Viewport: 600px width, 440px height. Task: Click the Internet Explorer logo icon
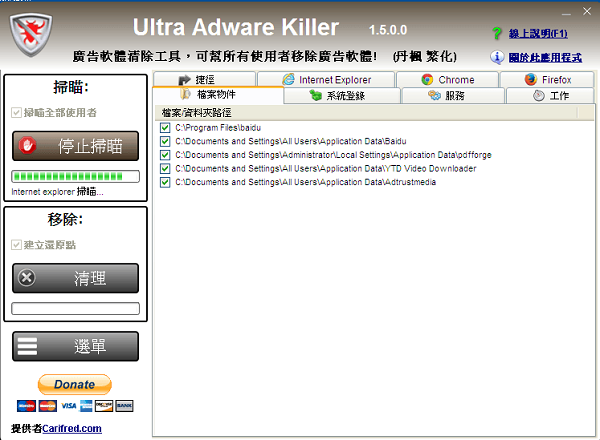coord(289,79)
